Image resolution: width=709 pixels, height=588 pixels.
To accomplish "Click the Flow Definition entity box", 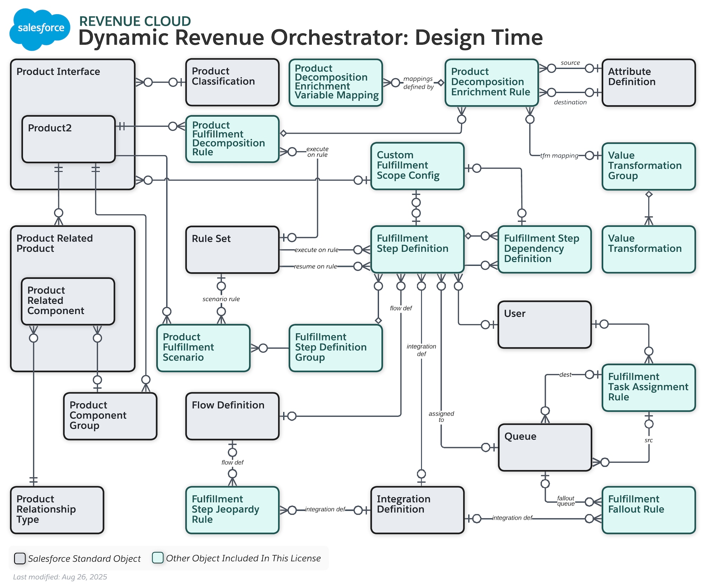I will (233, 416).
